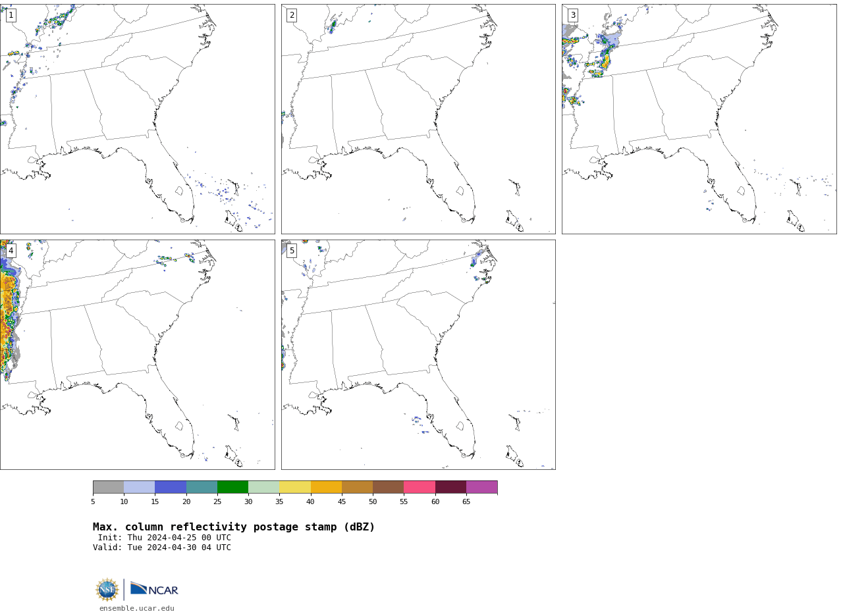Image resolution: width=843 pixels, height=616 pixels.
Task: Open ensemble member 1 map panel
Action: [137, 119]
